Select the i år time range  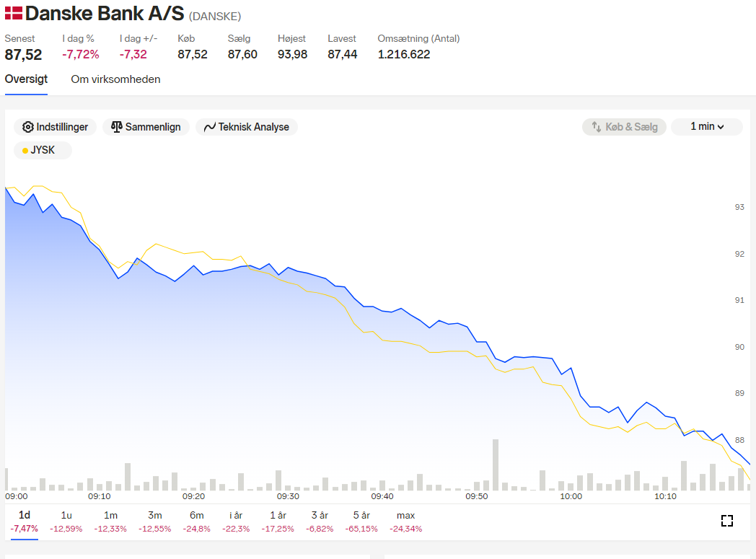click(236, 521)
